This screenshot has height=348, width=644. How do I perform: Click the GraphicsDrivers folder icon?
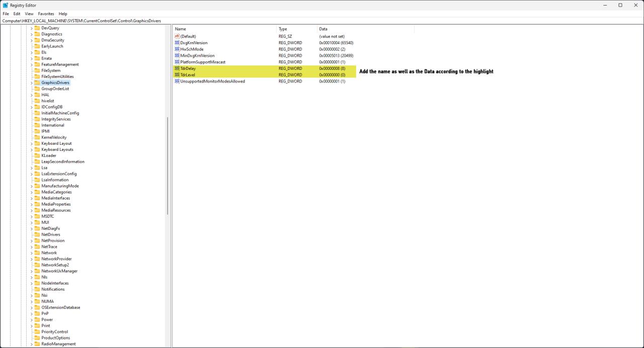(x=37, y=82)
